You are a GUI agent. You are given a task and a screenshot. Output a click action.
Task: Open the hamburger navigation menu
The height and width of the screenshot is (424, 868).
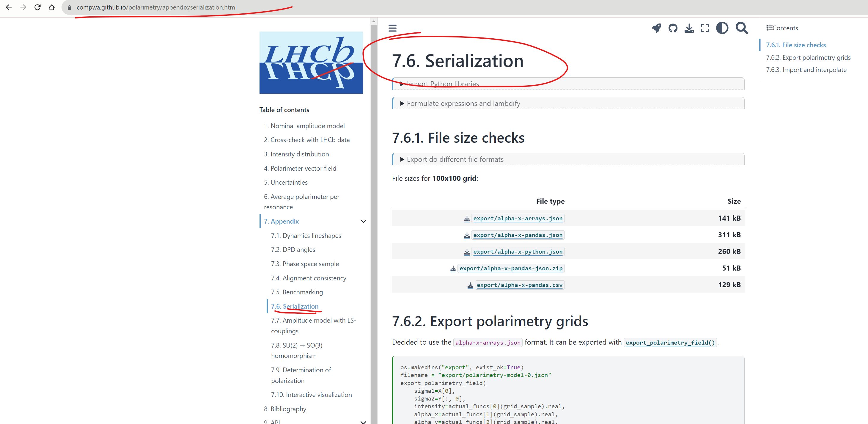pyautogui.click(x=392, y=28)
